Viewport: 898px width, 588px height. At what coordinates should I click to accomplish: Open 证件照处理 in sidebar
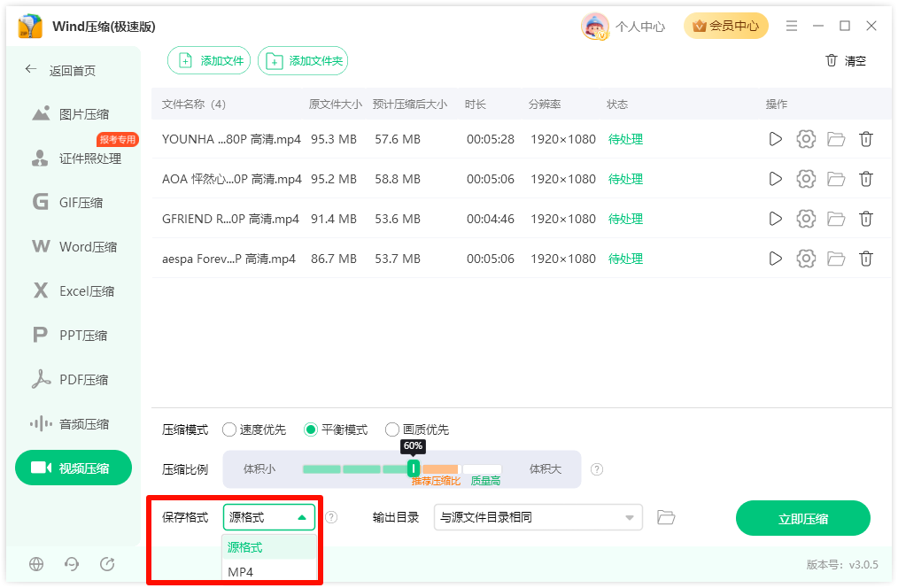(77, 159)
